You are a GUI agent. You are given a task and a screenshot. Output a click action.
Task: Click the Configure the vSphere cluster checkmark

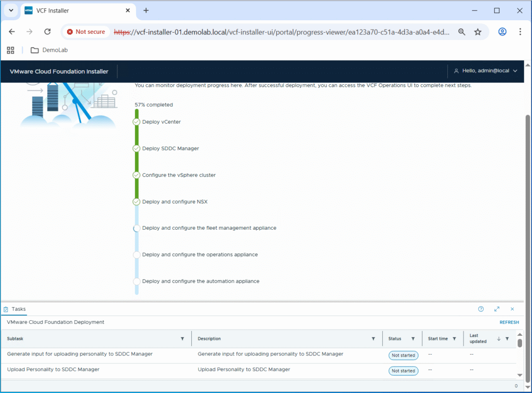137,175
